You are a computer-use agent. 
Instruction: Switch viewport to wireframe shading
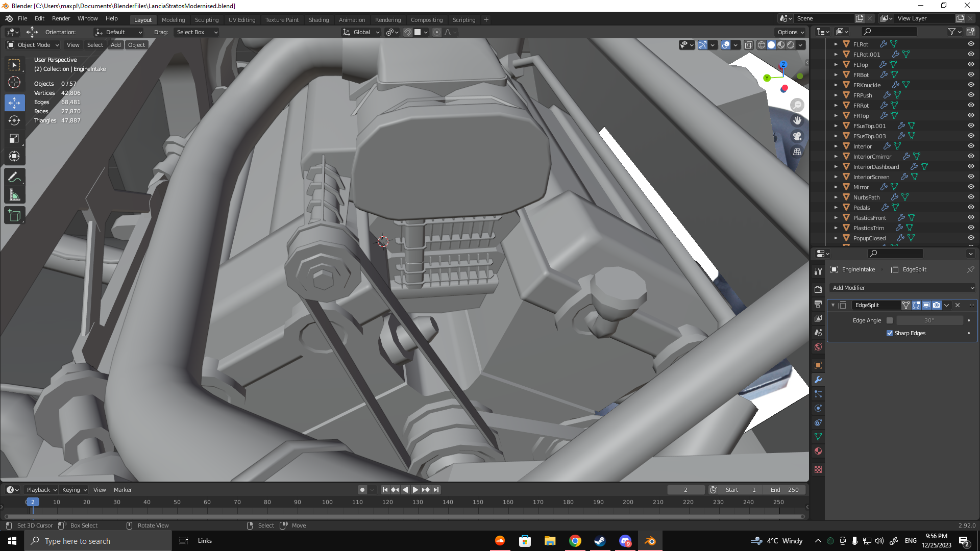pyautogui.click(x=761, y=45)
